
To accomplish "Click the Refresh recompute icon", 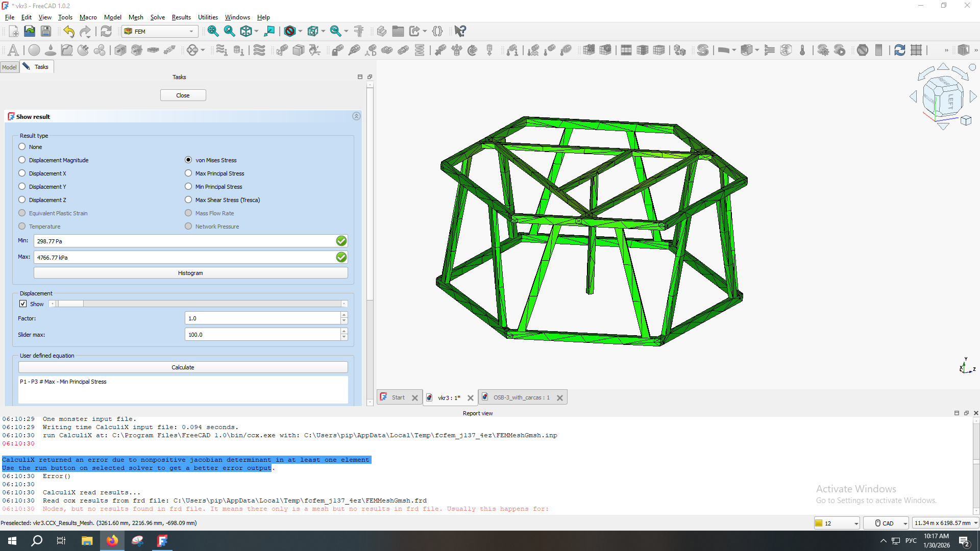I will pos(106,32).
